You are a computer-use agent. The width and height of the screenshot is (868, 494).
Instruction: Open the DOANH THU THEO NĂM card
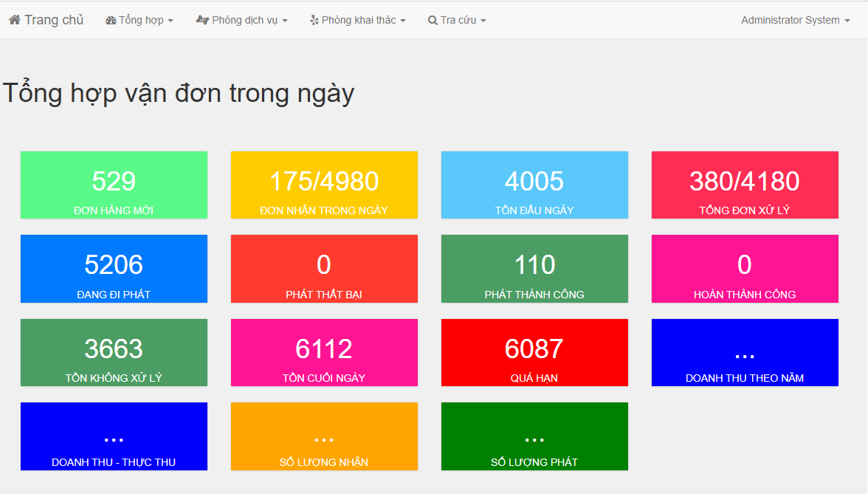point(745,353)
